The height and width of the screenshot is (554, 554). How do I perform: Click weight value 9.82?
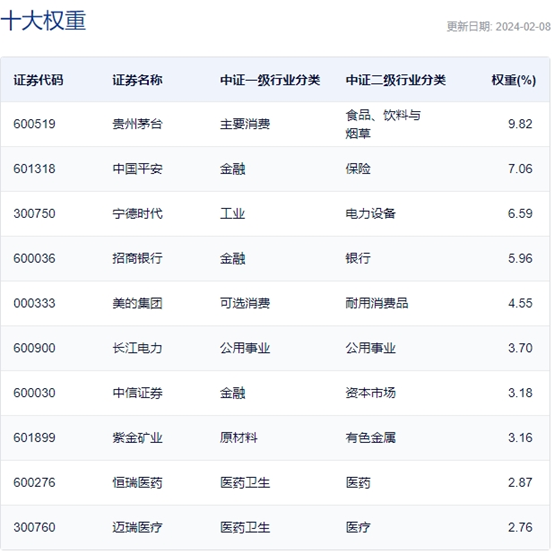[x=520, y=124]
